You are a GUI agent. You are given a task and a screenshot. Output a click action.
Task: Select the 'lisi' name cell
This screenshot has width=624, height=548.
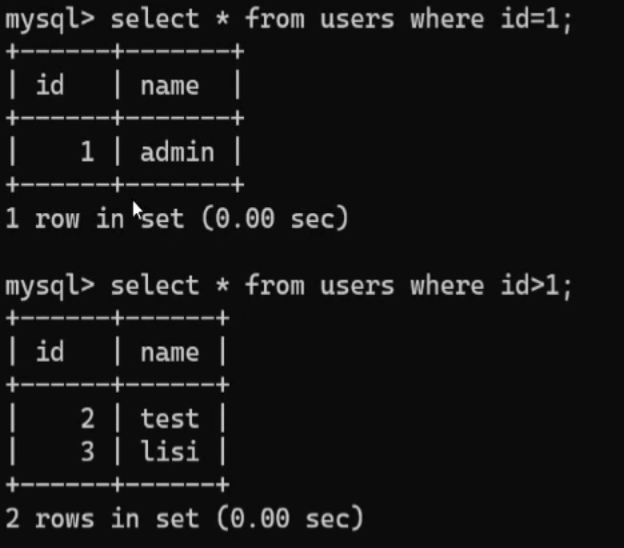(x=170, y=451)
